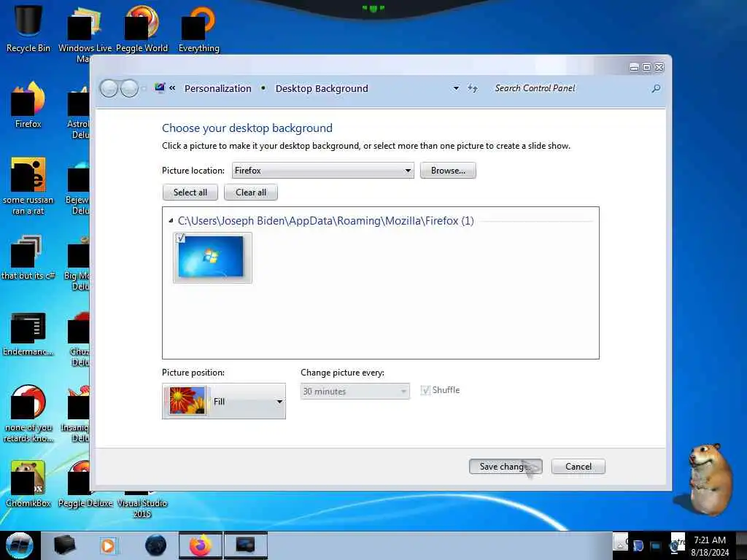Viewport: 747px width, 560px height.
Task: Click the flower preview in Picture position
Action: (187, 400)
